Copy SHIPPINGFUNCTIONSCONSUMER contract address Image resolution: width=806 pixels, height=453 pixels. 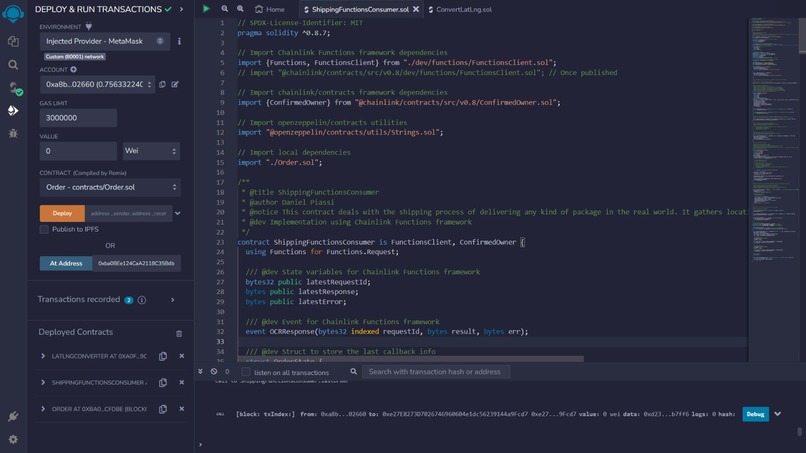[163, 383]
